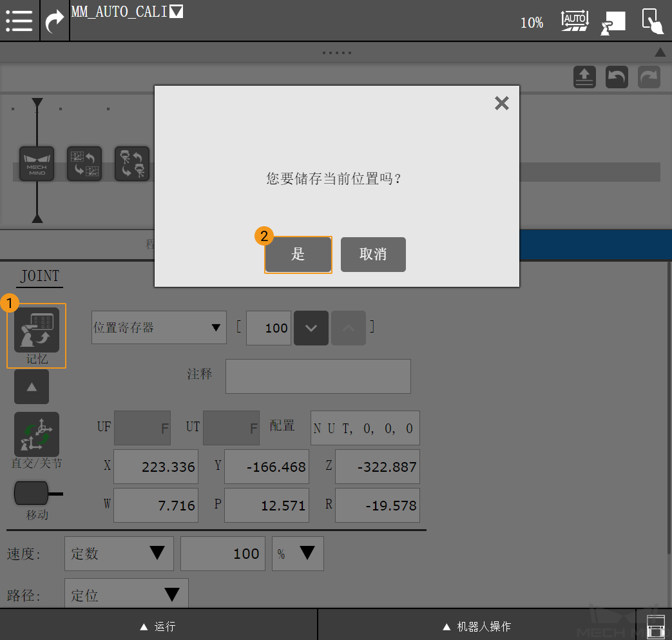Screen dimensions: 672x640
Task: Toggle the 移动 move switch
Action: 38,494
